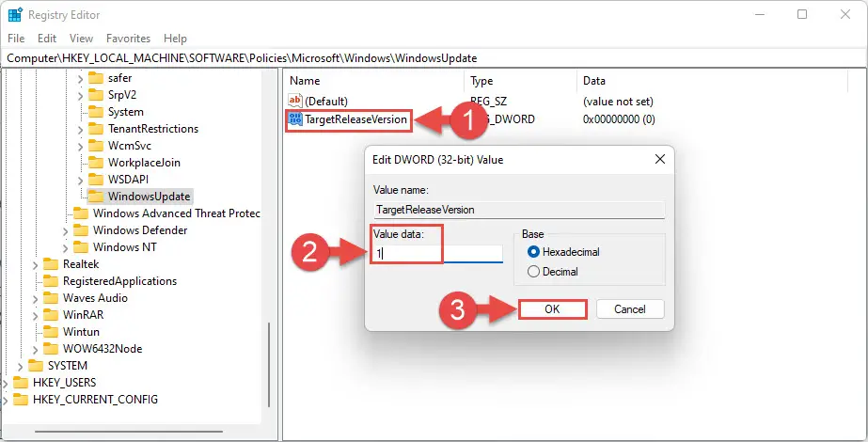Cancel the Edit DWORD dialog
The height and width of the screenshot is (442, 868).
630,309
